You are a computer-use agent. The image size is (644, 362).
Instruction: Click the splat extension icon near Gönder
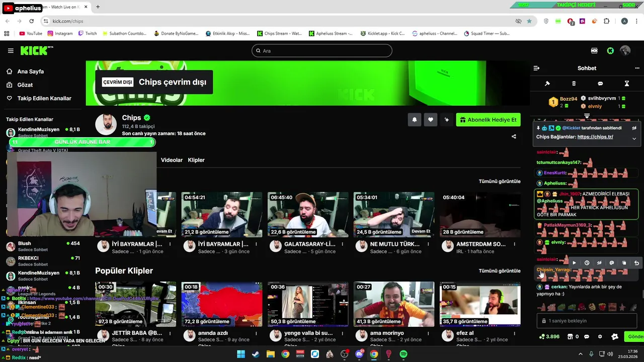tap(614, 337)
